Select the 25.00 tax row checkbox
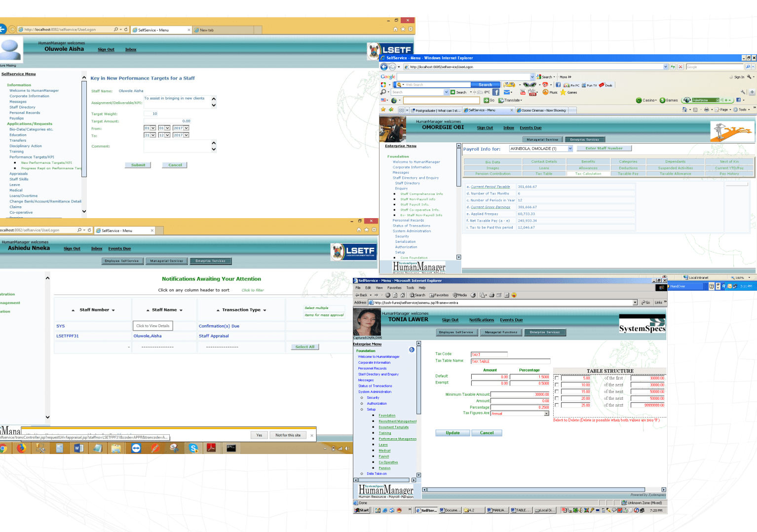 pyautogui.click(x=557, y=405)
